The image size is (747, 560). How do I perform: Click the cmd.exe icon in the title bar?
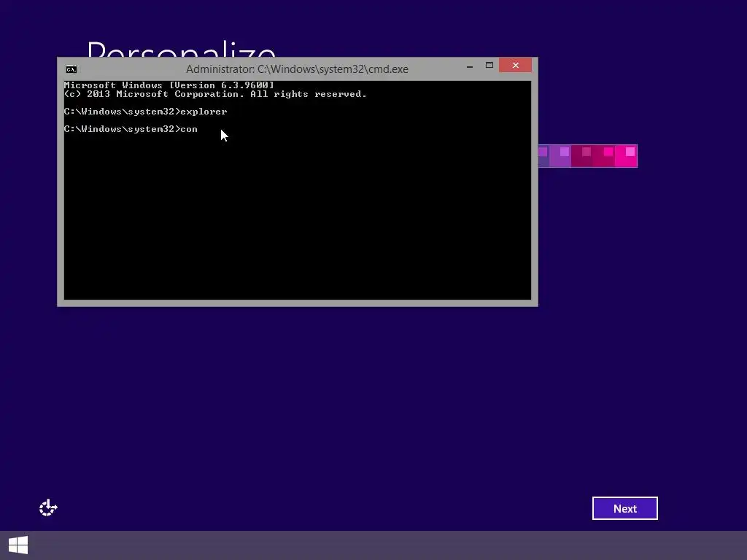[x=71, y=69]
